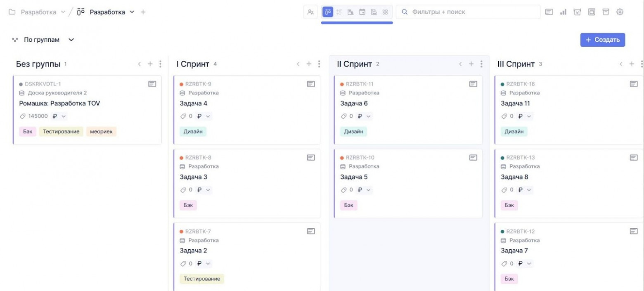Switch to Gantt timeline view icon
Image resolution: width=644 pixels, height=291 pixels.
374,12
